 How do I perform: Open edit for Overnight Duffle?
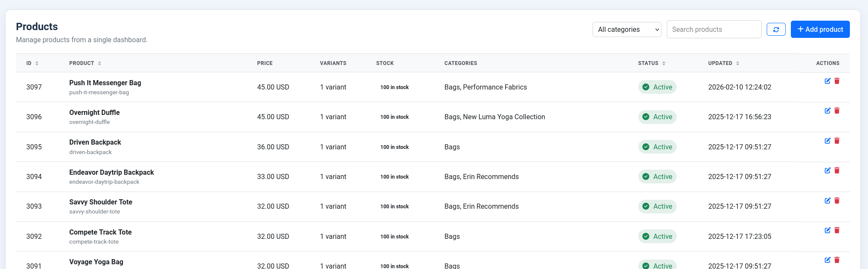tap(827, 111)
